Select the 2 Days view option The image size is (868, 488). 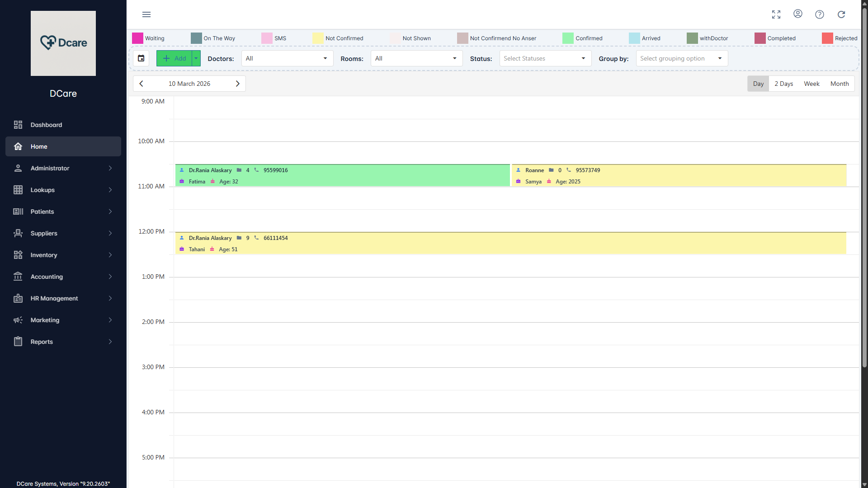pos(783,84)
